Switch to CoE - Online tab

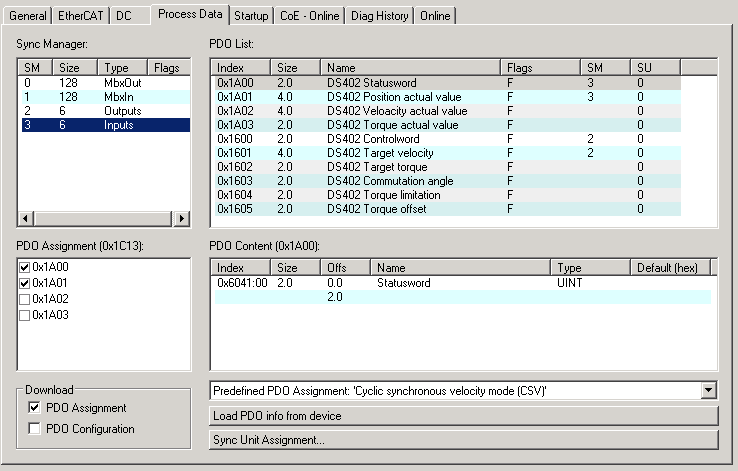pos(310,16)
